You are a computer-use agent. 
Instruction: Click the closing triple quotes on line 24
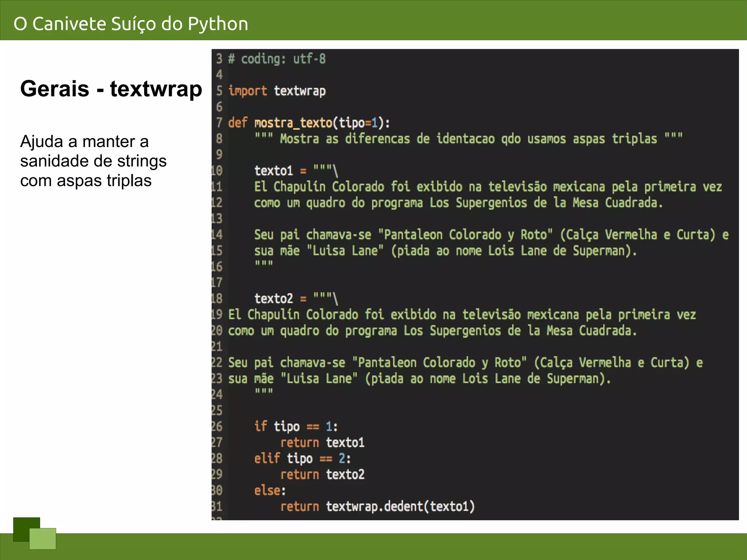click(264, 391)
